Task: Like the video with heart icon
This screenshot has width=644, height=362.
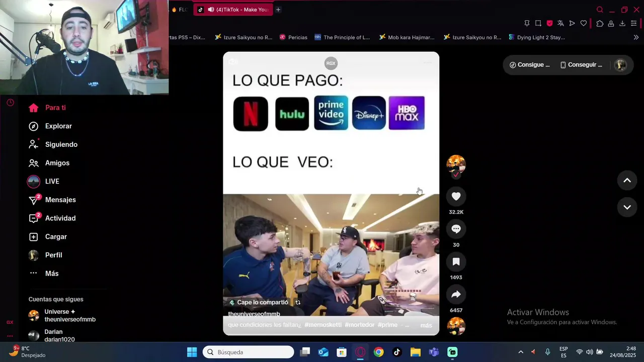Action: click(456, 197)
